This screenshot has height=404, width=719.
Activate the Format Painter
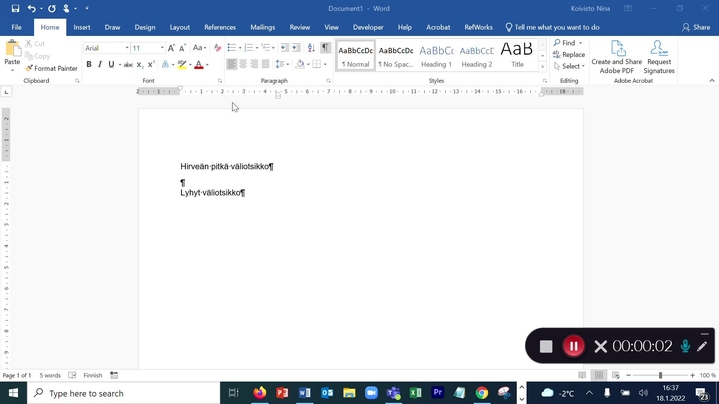(51, 68)
